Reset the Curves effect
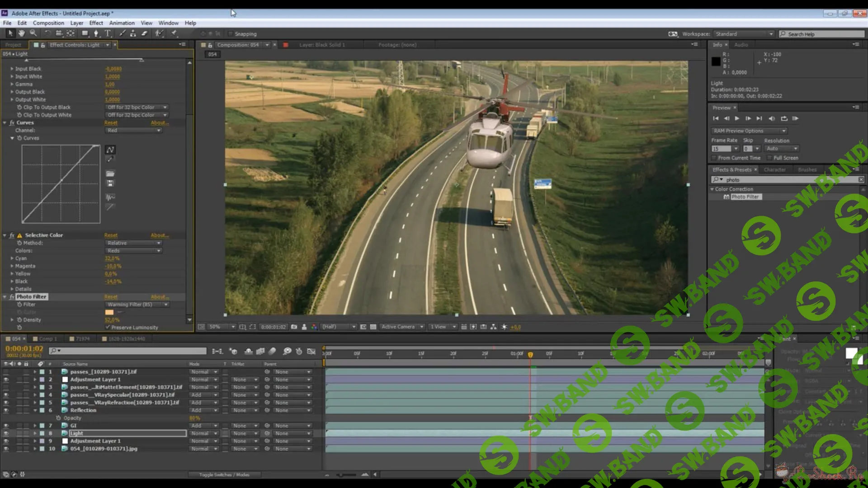Image resolution: width=868 pixels, height=488 pixels. (x=111, y=122)
